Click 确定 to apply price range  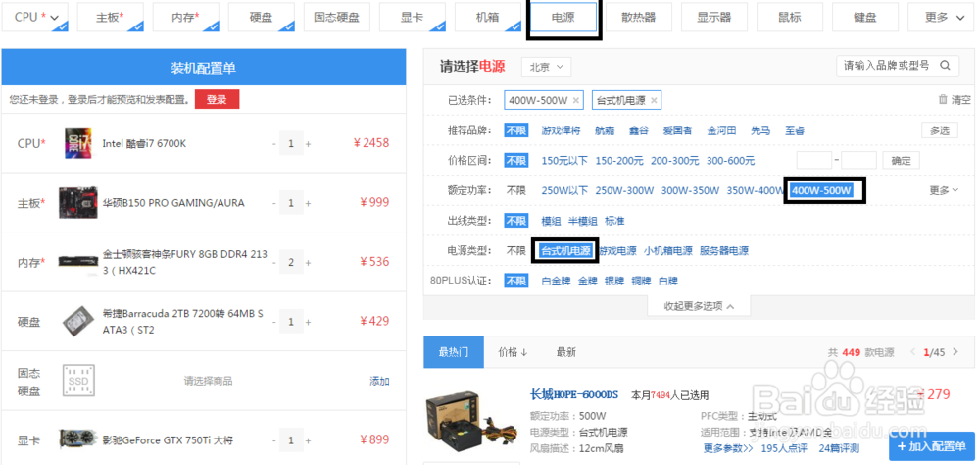coord(902,160)
